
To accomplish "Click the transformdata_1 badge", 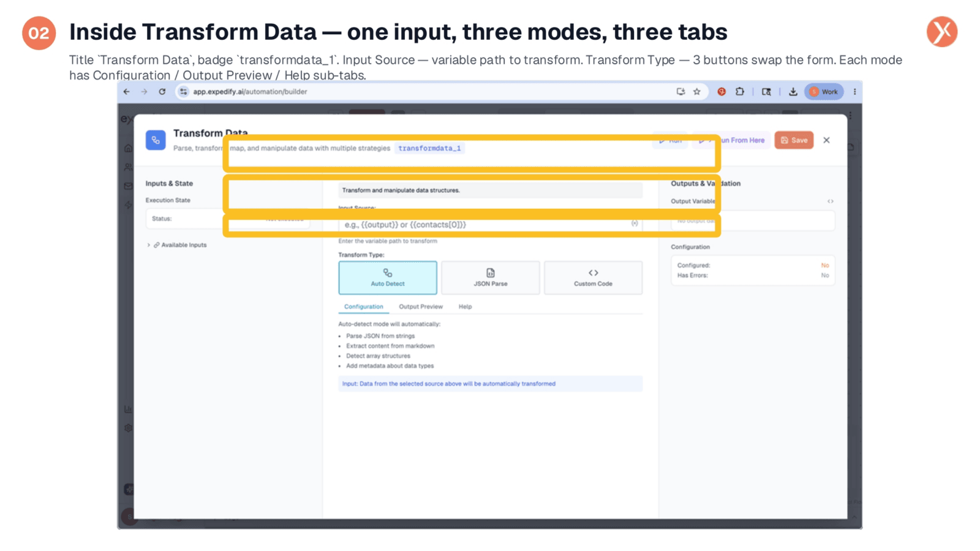I will pos(429,148).
